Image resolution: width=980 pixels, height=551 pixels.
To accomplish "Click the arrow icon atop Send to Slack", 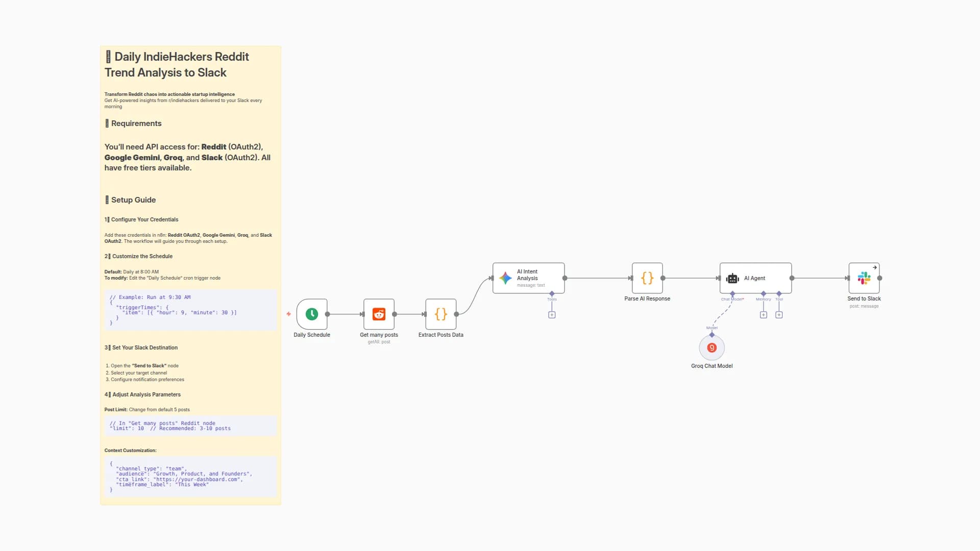I will [x=874, y=267].
